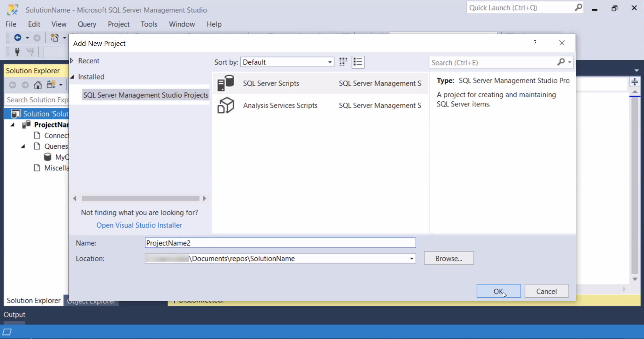Open the Sort by Default dropdown
The image size is (644, 339).
(x=287, y=62)
